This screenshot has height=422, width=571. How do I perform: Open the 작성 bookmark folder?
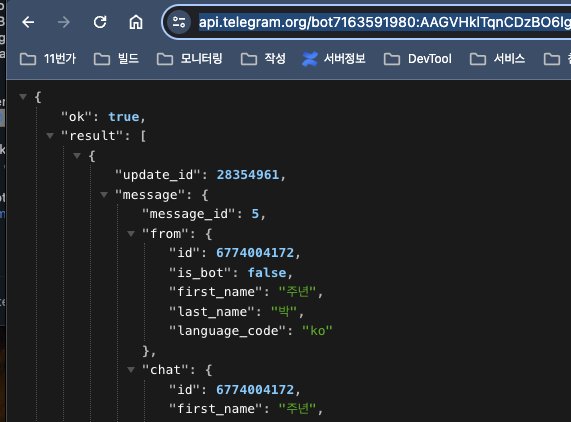click(x=263, y=59)
